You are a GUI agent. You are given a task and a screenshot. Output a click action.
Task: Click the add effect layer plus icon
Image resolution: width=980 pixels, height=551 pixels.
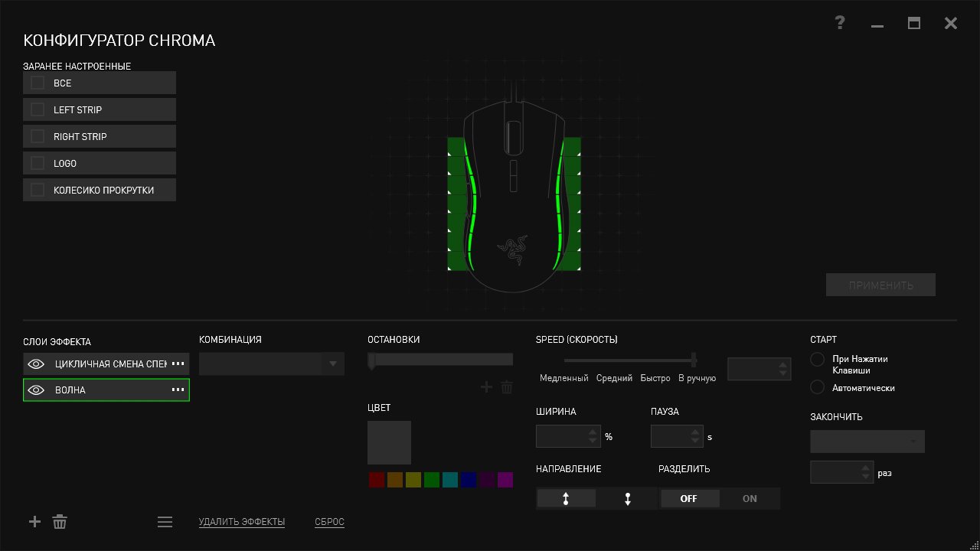pos(34,522)
